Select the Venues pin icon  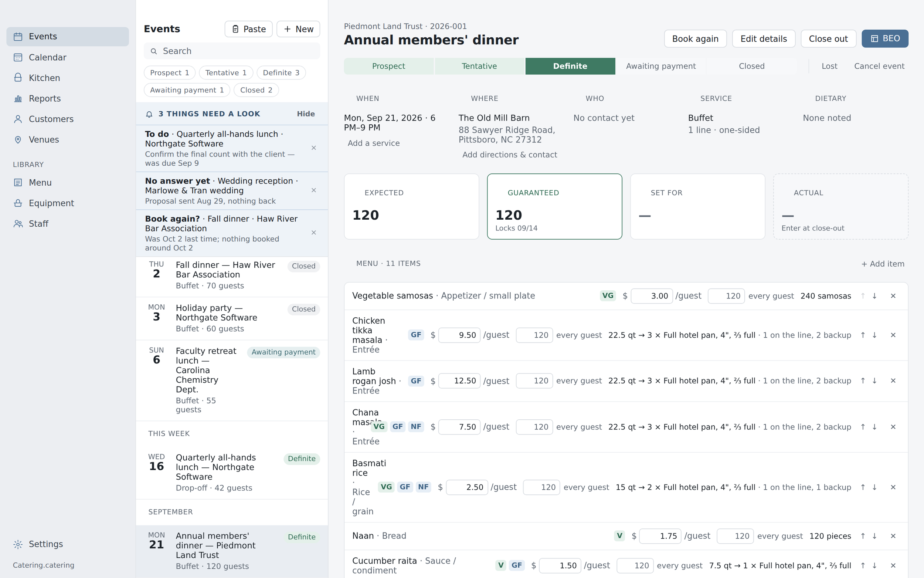(18, 139)
